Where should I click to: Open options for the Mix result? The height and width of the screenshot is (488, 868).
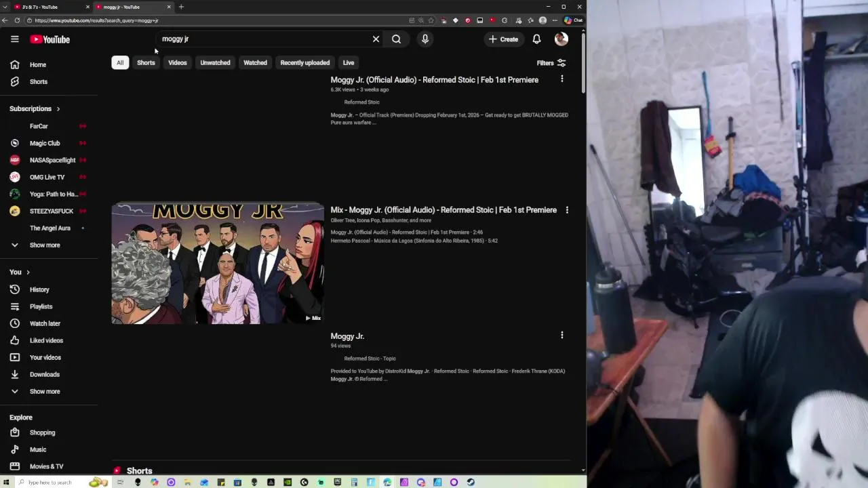point(567,210)
